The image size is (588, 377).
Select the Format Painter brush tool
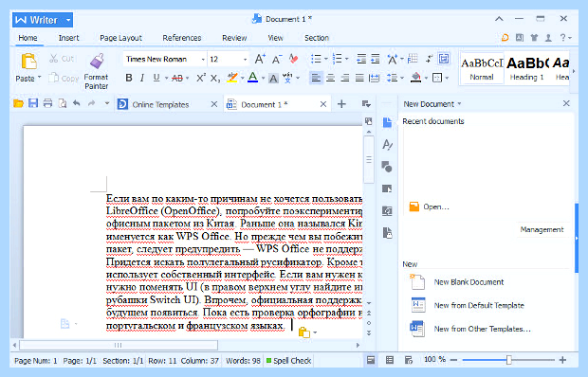pyautogui.click(x=97, y=61)
